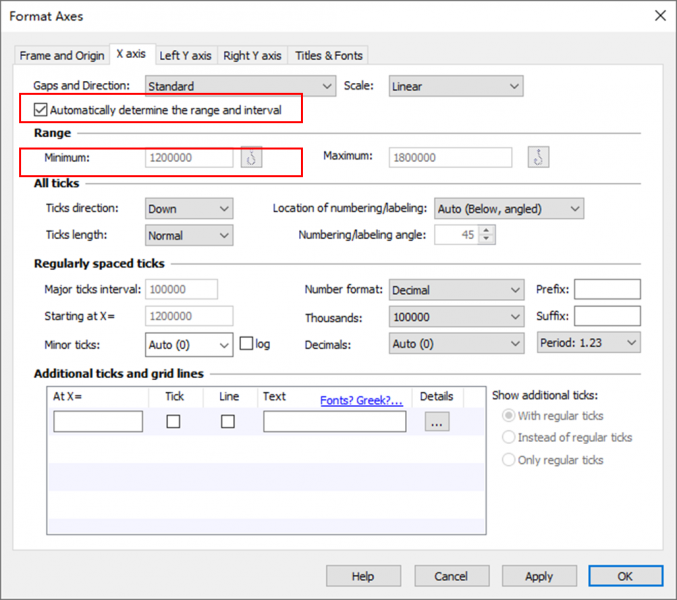Enable the log minor ticks checkbox

tap(246, 344)
